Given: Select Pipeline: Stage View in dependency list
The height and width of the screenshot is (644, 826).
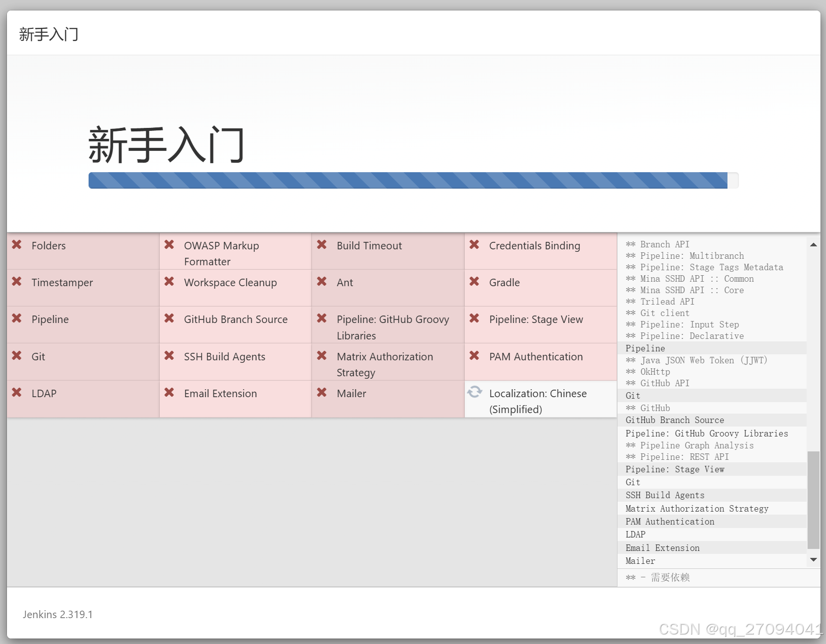Looking at the screenshot, I should pos(675,469).
